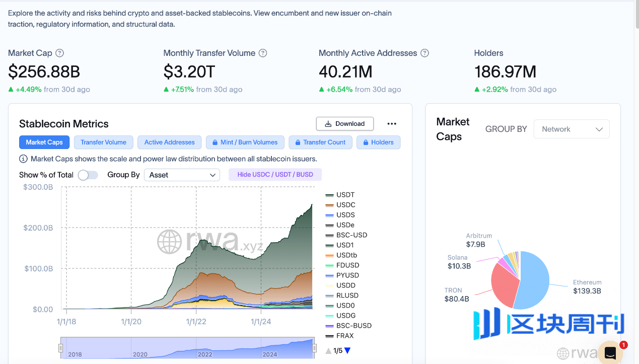The height and width of the screenshot is (364, 639).
Task: Click the right handle of range slider
Action: pyautogui.click(x=314, y=348)
